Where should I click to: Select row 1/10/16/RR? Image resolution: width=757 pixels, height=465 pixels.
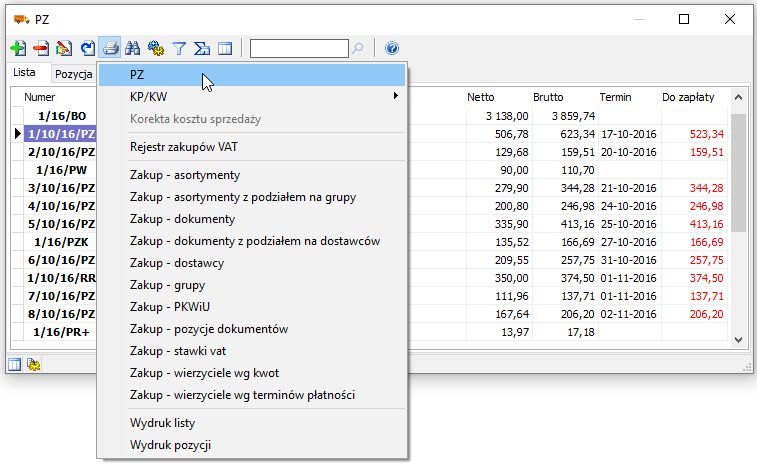point(61,278)
